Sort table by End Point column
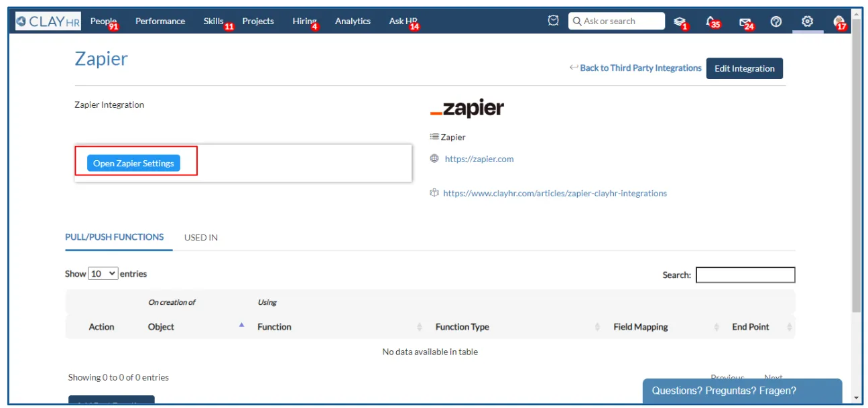This screenshot has width=868, height=408. click(x=761, y=326)
